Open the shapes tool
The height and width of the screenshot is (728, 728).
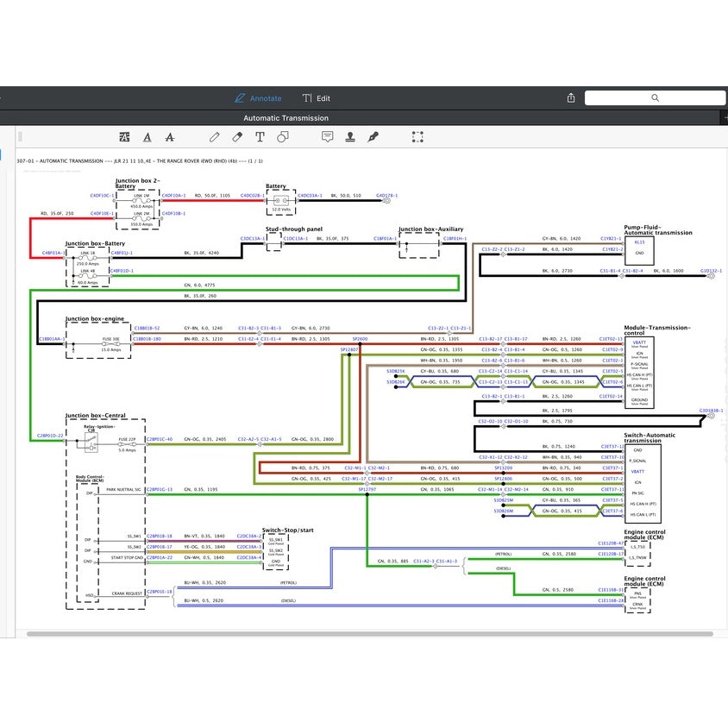coord(282,137)
